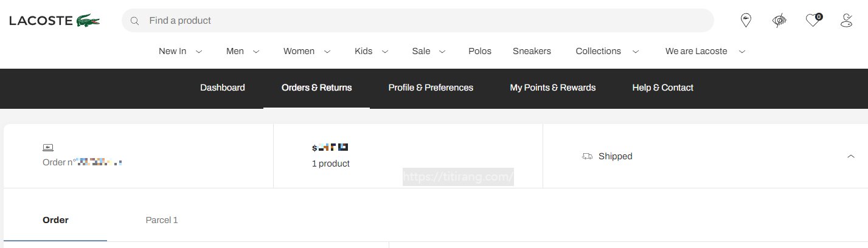Expand the Collections dropdown arrow
Image resolution: width=868 pixels, height=248 pixels.
pos(636,52)
